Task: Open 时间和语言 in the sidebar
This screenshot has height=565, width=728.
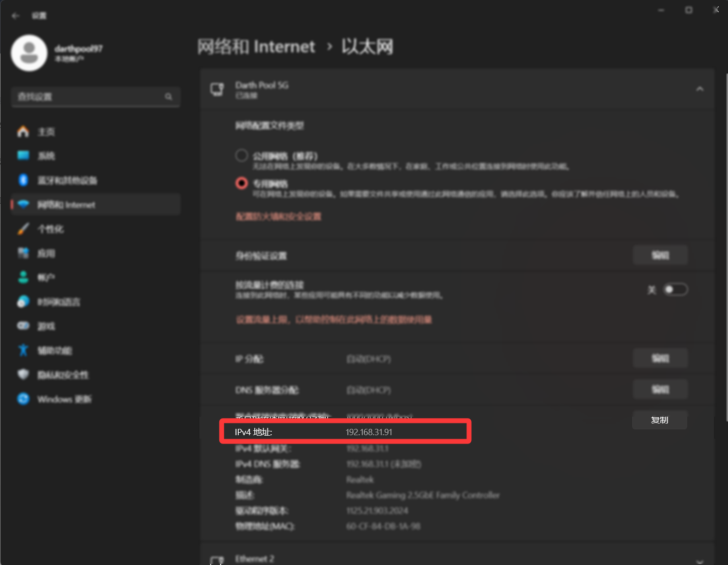Action: (58, 302)
